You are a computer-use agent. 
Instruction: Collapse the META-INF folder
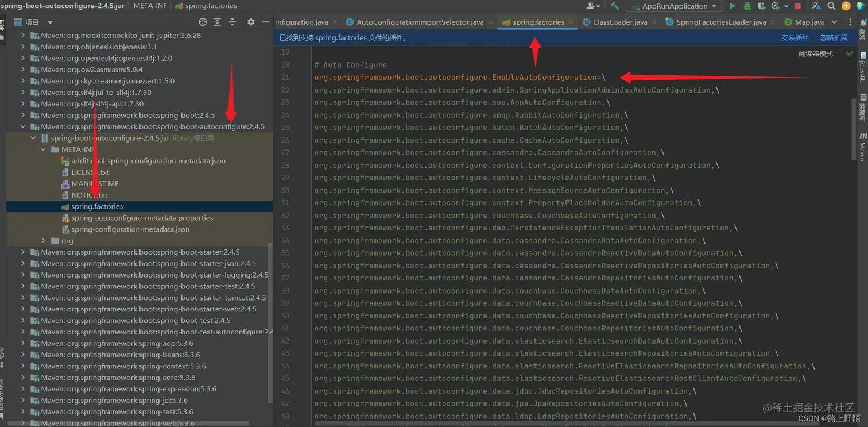44,149
